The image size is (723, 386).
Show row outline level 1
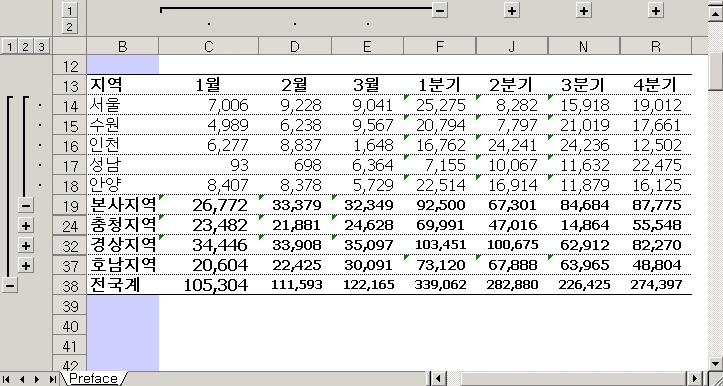10,46
